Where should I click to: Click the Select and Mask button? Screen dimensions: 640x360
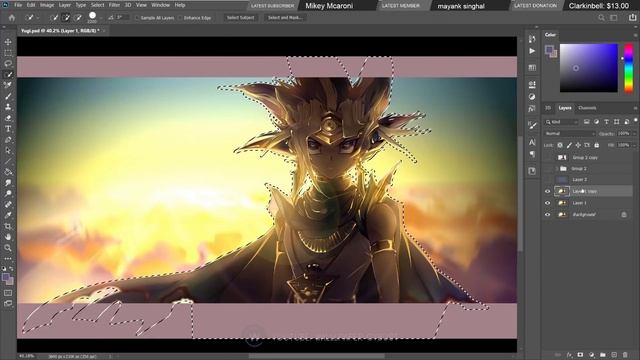[284, 18]
